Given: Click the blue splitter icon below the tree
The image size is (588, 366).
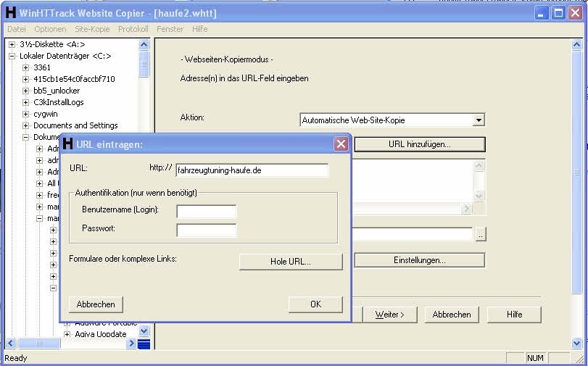Looking at the screenshot, I should tap(144, 344).
